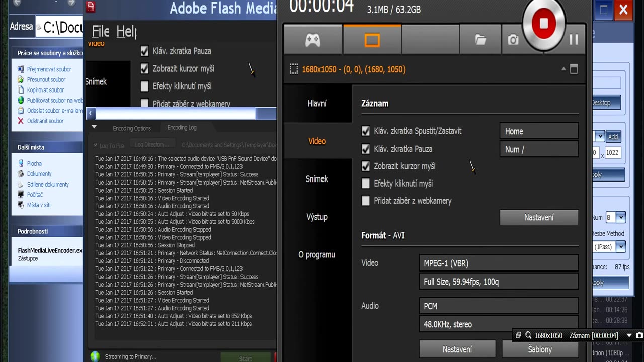Click the camera icon in the mini recording bar
644x362 pixels.
pyautogui.click(x=639, y=335)
